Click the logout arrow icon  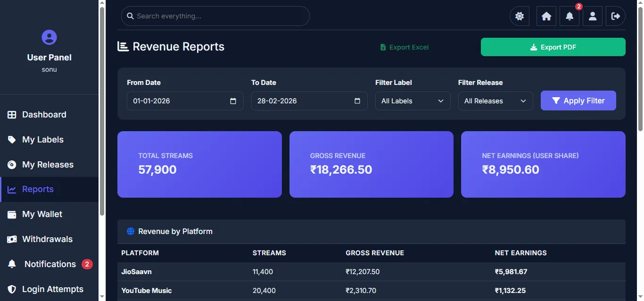click(x=616, y=16)
